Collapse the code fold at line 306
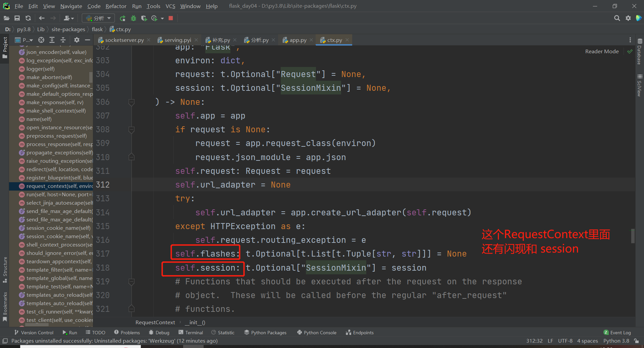644x348 pixels. [x=131, y=102]
